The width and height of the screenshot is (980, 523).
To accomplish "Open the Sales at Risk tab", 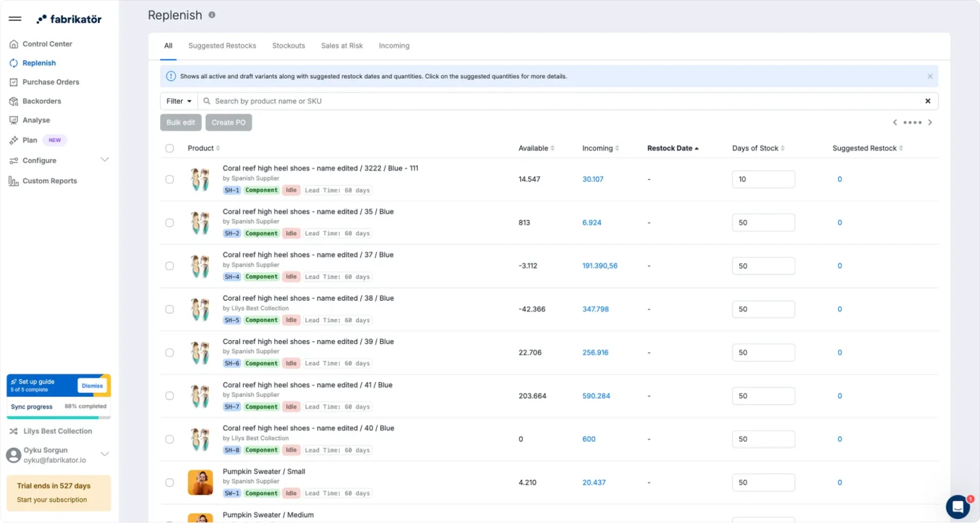I will click(x=342, y=46).
